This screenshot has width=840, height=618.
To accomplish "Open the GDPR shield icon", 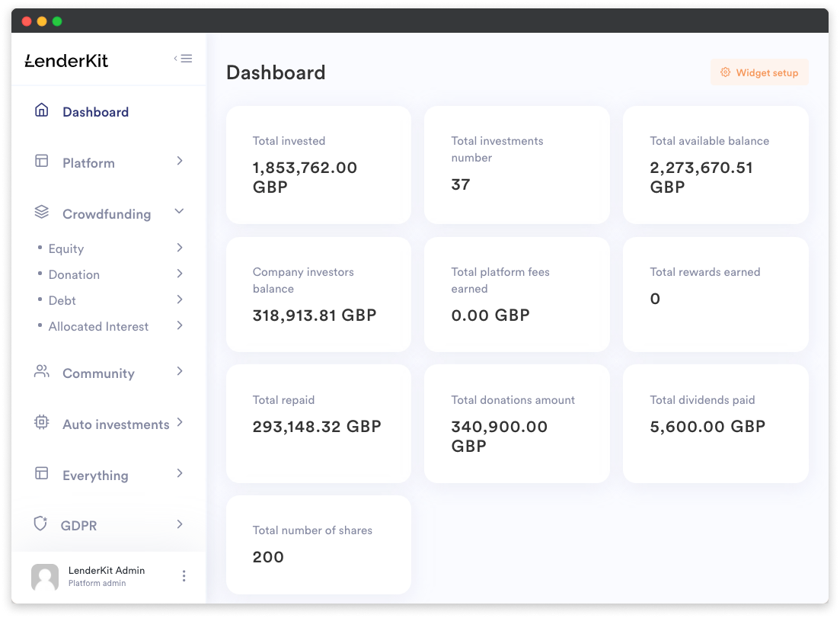I will (42, 524).
